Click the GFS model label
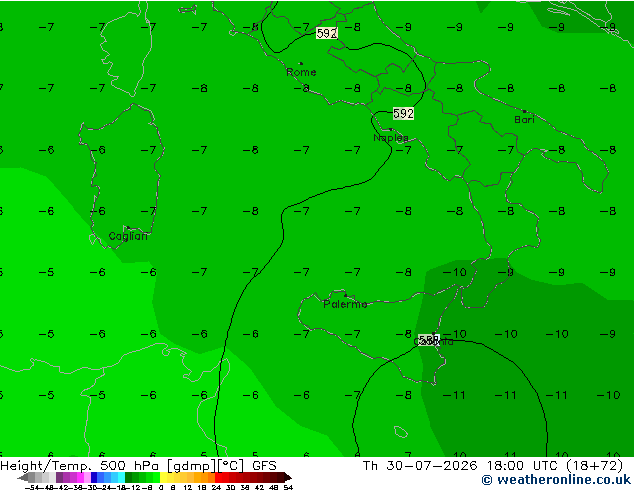 coord(264,466)
